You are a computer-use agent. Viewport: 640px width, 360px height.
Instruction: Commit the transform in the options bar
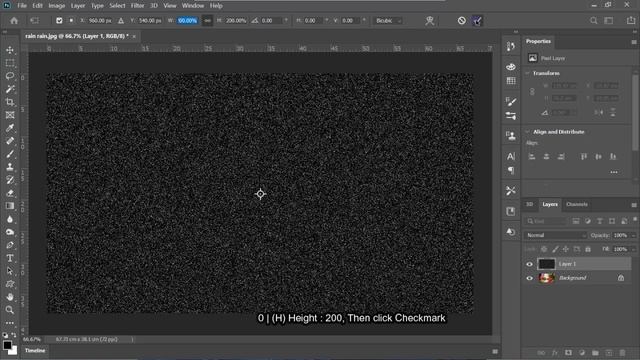pos(477,20)
